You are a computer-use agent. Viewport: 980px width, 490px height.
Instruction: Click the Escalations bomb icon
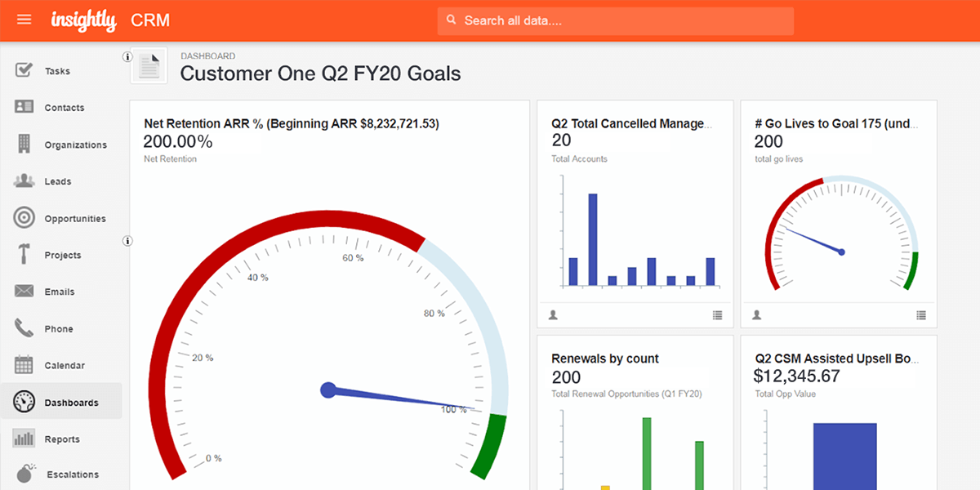[24, 474]
